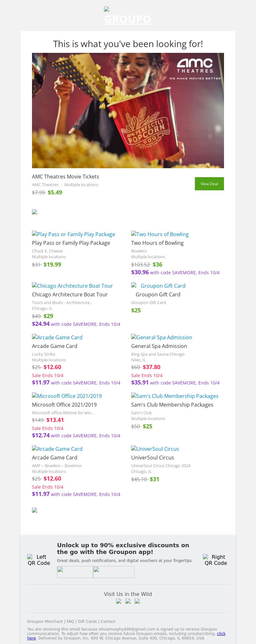Click the Gift Cards footer link
Screen dimensions: 256x644
(87, 621)
